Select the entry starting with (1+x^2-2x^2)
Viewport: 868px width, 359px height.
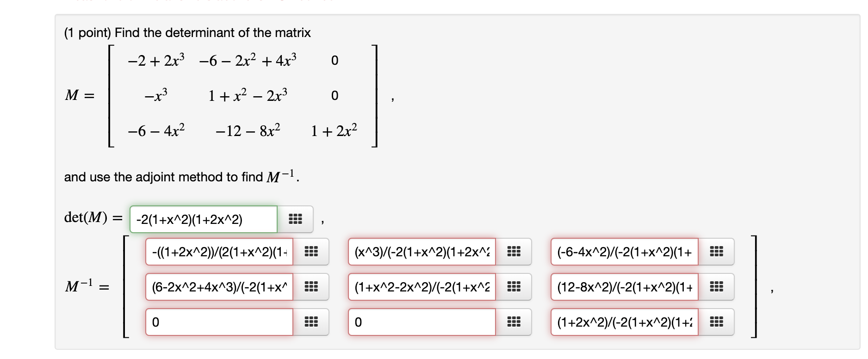[422, 287]
